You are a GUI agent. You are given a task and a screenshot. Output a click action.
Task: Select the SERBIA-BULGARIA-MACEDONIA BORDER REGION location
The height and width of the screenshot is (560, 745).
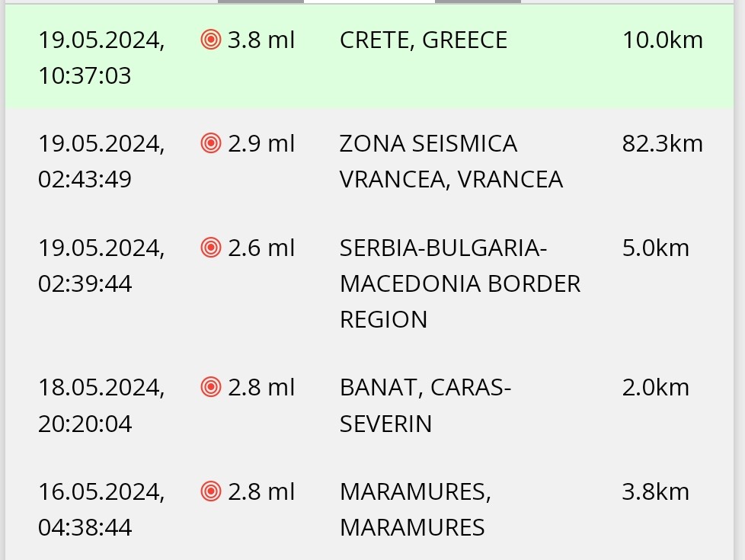[459, 283]
